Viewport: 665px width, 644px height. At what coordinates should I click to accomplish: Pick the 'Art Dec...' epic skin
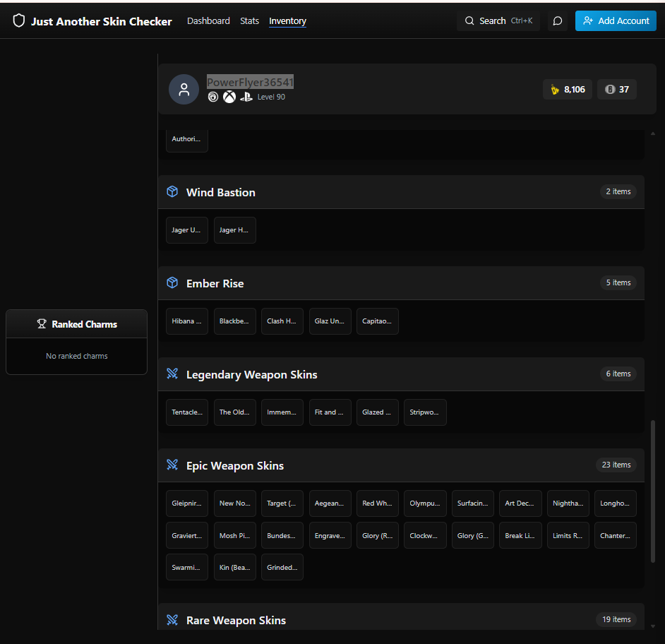click(520, 503)
